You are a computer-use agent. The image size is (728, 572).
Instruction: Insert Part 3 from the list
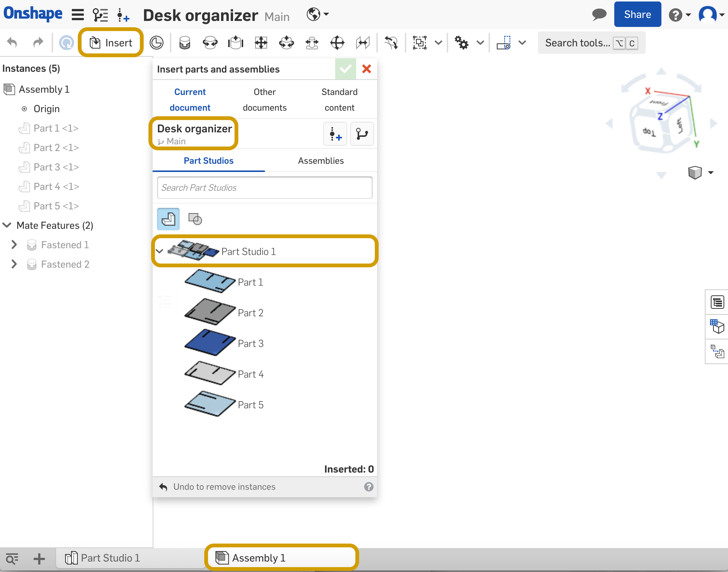224,343
